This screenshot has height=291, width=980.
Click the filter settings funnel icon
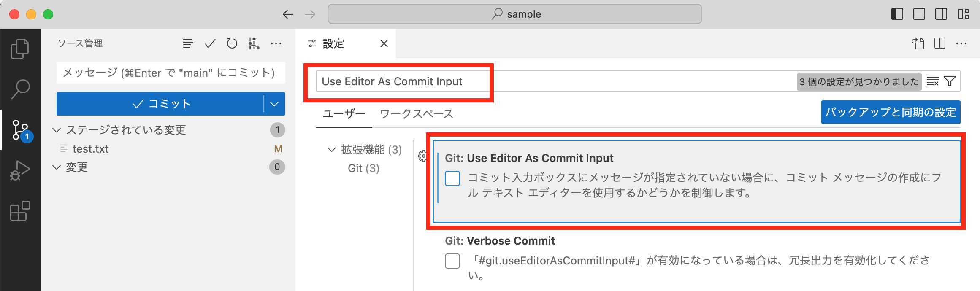click(950, 81)
